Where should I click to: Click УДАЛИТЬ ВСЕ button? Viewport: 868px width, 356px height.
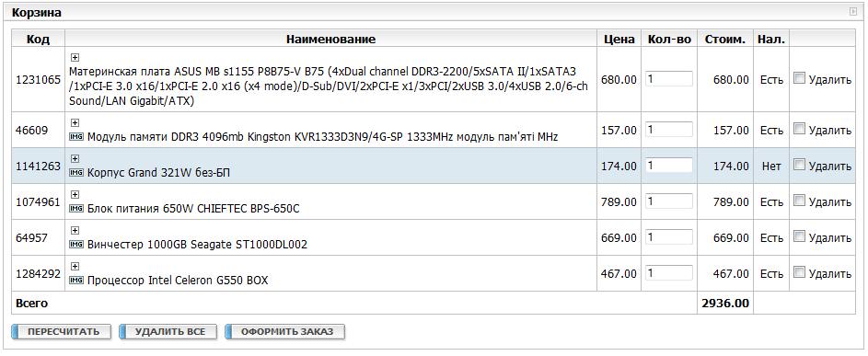pyautogui.click(x=168, y=332)
